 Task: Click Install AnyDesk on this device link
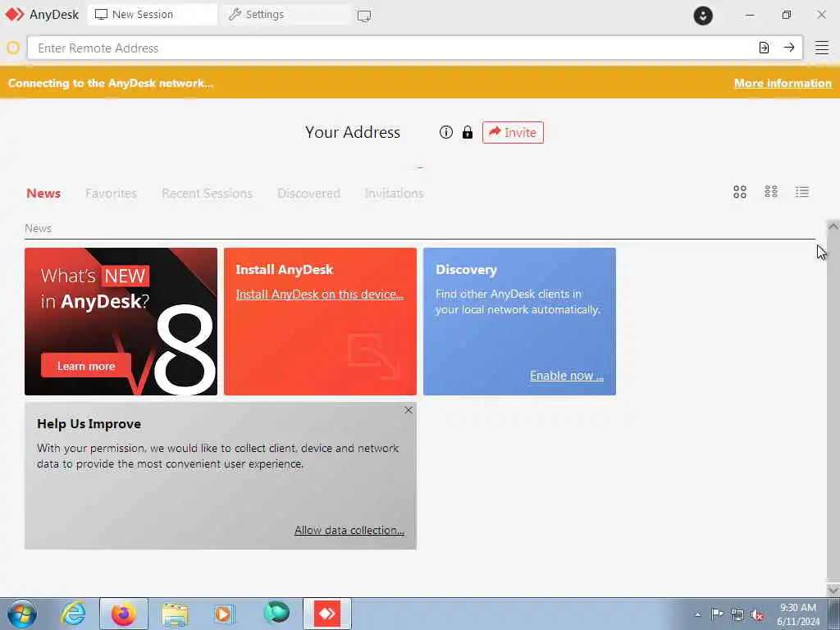(x=319, y=294)
